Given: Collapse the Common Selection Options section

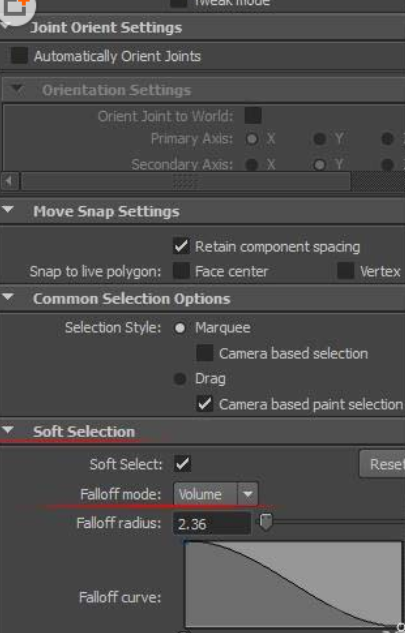Looking at the screenshot, I should click(7, 298).
